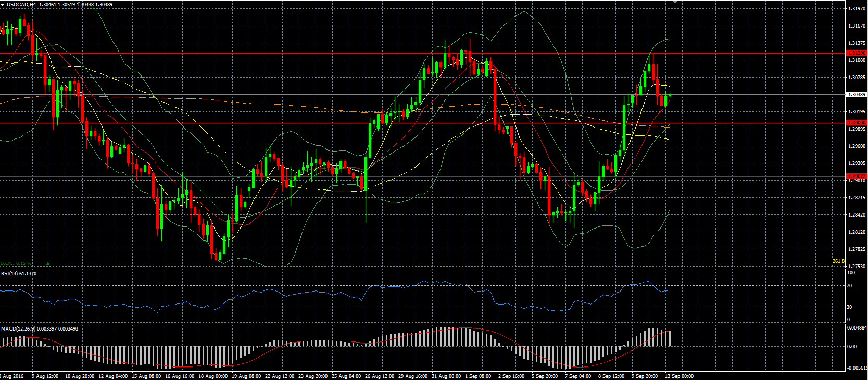868x380 pixels.
Task: Click the 16 Aug 16:00 time label
Action: coord(180,376)
